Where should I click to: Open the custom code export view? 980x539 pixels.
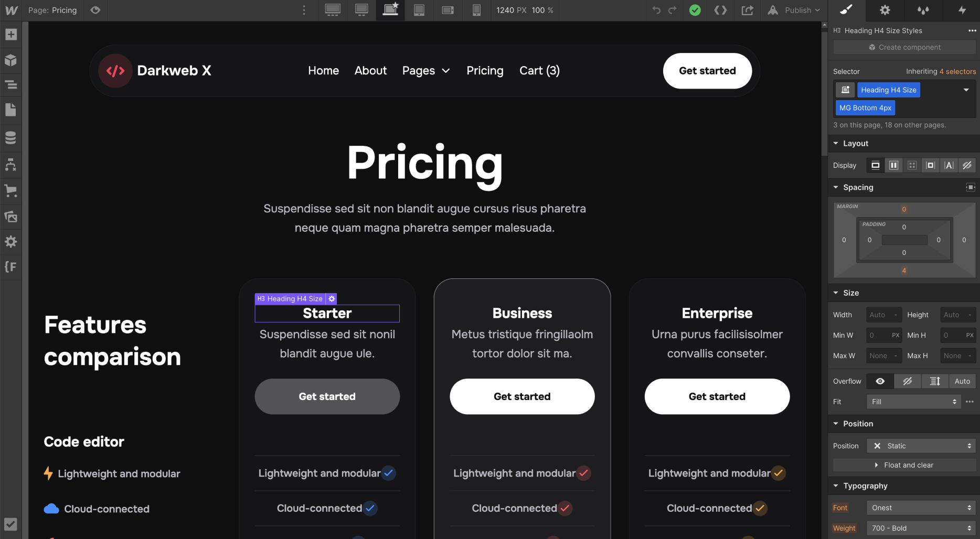(x=720, y=10)
